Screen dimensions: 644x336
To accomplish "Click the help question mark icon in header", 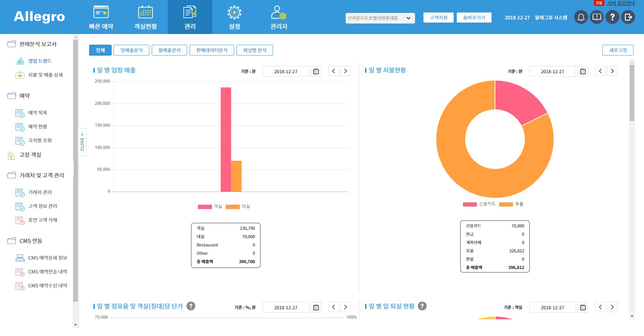I will coord(612,17).
